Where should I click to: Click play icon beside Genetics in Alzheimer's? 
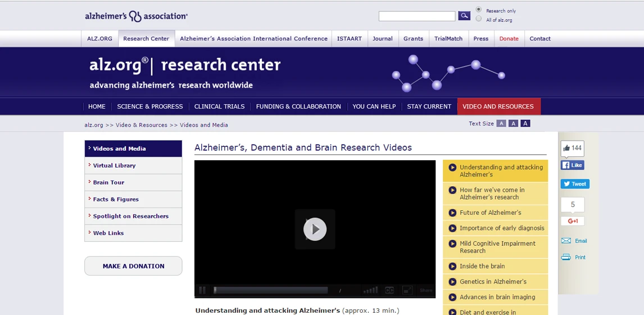(x=452, y=282)
